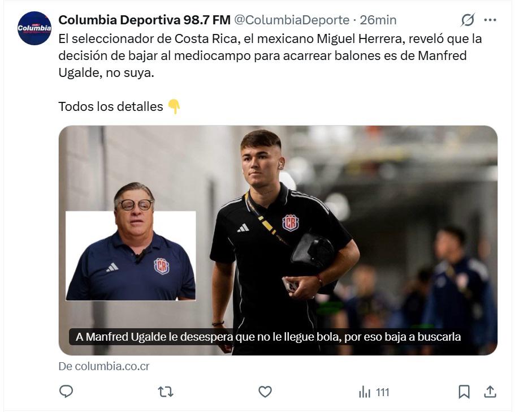Open the reply composer for this tweet
This screenshot has width=532, height=412.
tap(67, 390)
